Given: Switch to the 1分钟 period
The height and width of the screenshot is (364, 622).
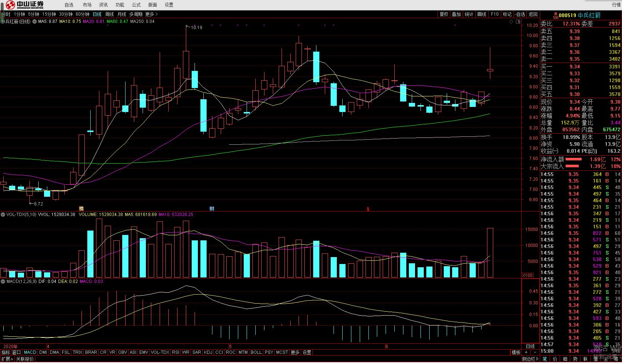Looking at the screenshot, I should tap(19, 14).
